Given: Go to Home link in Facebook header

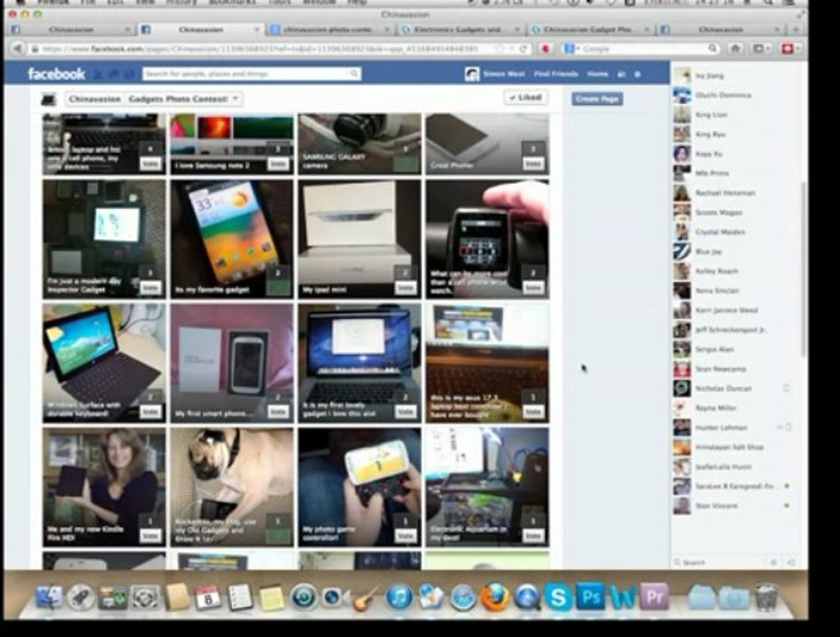Looking at the screenshot, I should tap(597, 73).
